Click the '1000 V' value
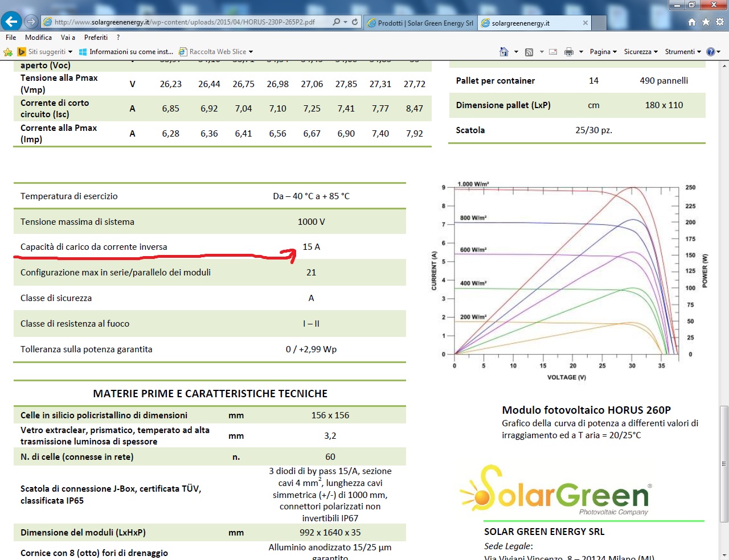Screen dimensions: 729x560 click(312, 222)
